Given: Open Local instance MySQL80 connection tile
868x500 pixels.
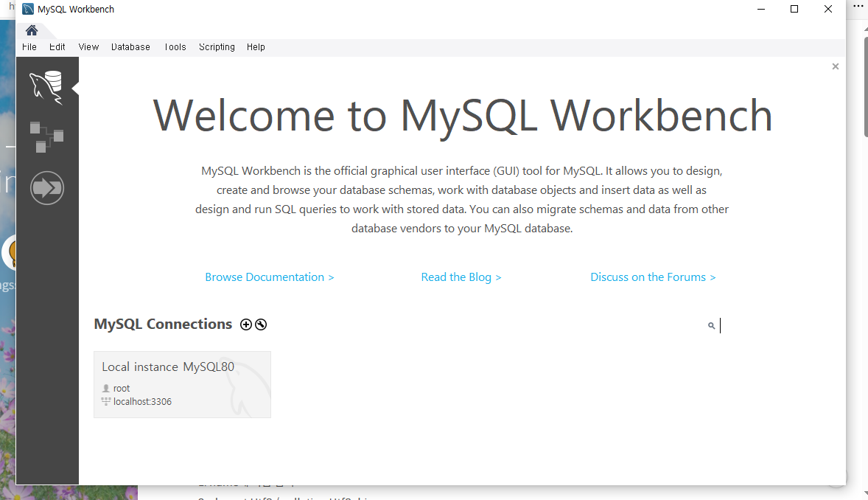Looking at the screenshot, I should 182,384.
